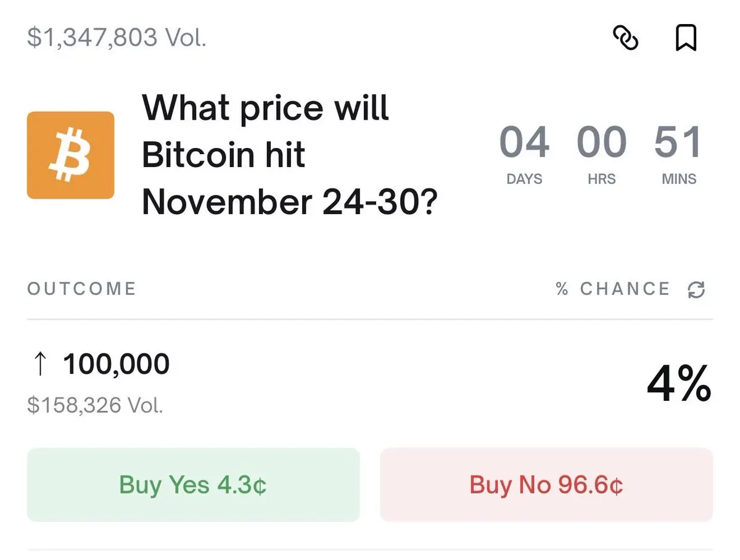The width and height of the screenshot is (740, 560).
Task: Click the DAYS label under countdown
Action: (524, 179)
